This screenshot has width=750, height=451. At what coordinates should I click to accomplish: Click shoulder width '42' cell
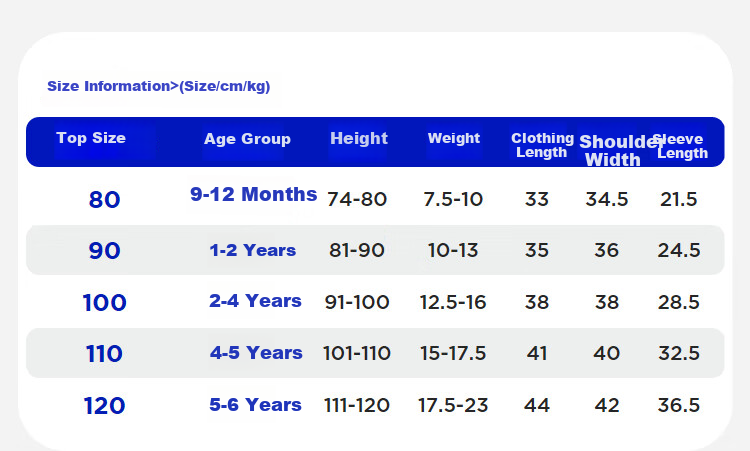(x=607, y=406)
